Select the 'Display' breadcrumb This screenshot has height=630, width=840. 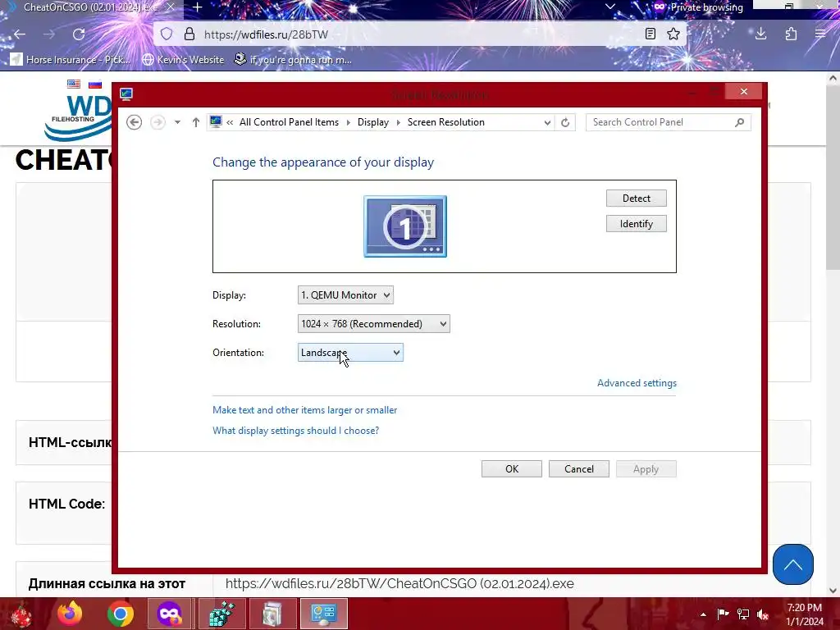[x=373, y=122]
